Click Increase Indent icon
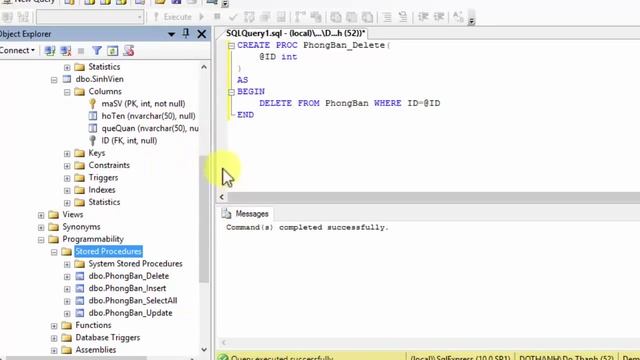This screenshot has height=360, width=640. click(x=439, y=17)
